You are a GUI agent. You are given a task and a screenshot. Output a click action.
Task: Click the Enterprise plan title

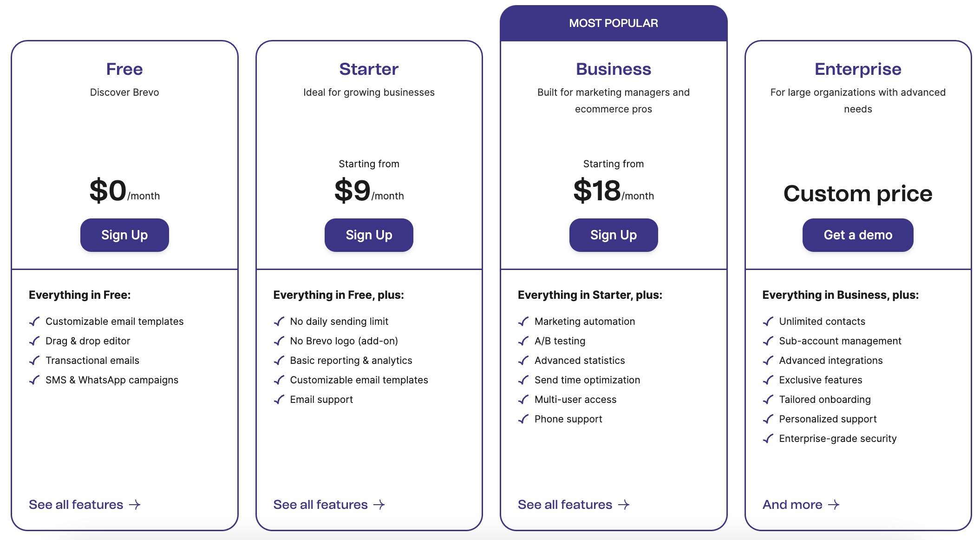[858, 69]
